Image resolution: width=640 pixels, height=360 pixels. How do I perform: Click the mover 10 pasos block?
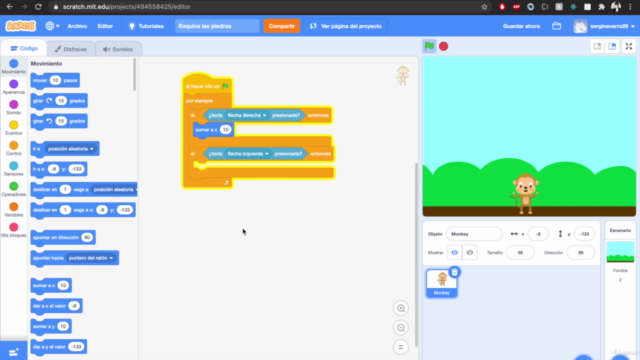pos(55,80)
